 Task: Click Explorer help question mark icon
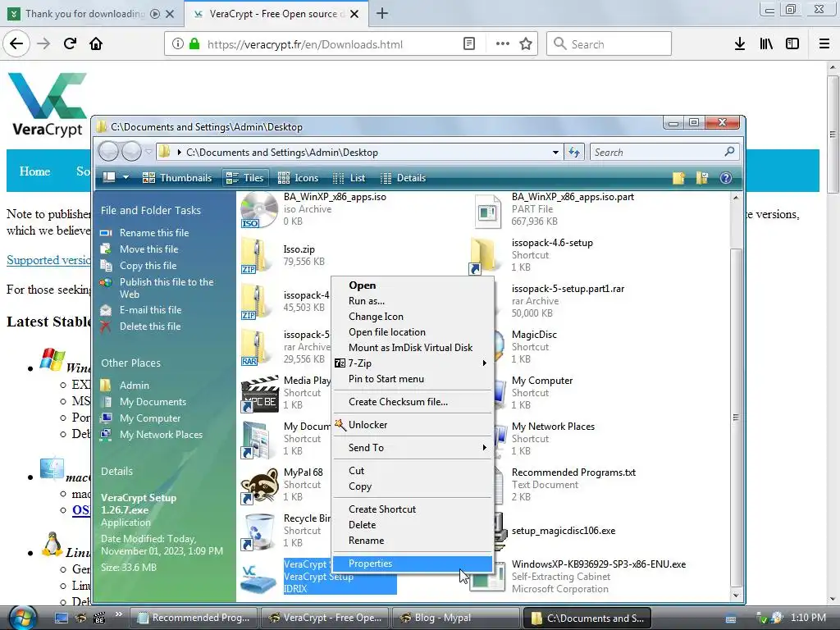pos(726,178)
